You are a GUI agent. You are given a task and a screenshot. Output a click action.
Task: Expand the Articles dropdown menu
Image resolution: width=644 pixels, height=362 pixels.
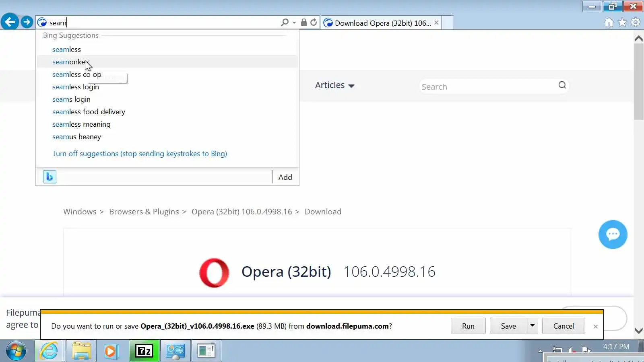tap(334, 85)
